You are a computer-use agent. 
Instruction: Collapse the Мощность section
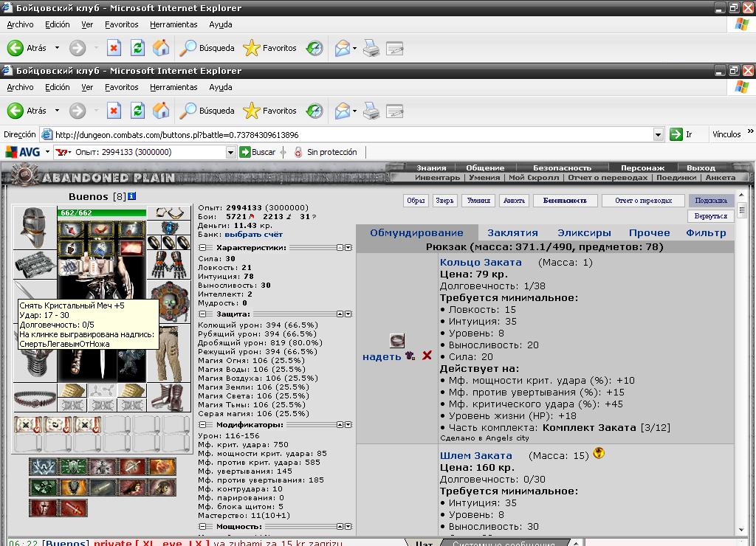tap(202, 527)
